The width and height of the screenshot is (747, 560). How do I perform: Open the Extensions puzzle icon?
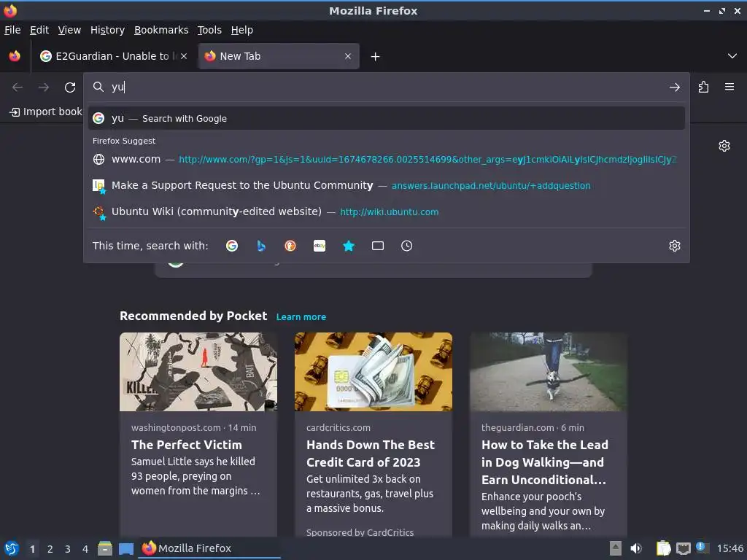[703, 87]
